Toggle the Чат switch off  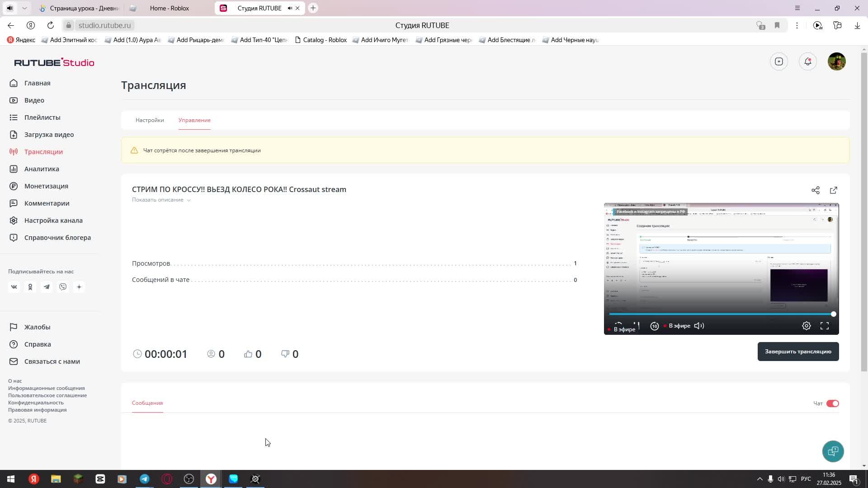832,404
